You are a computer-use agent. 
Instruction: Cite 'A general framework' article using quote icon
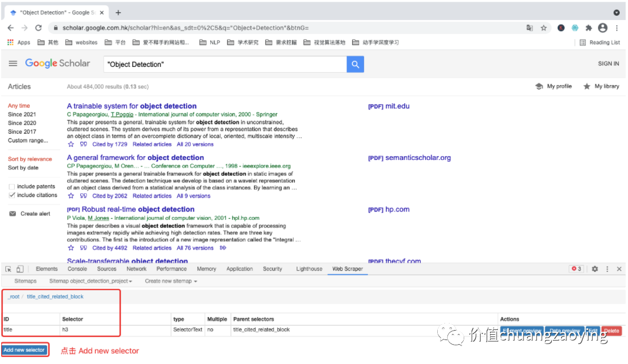(x=83, y=196)
